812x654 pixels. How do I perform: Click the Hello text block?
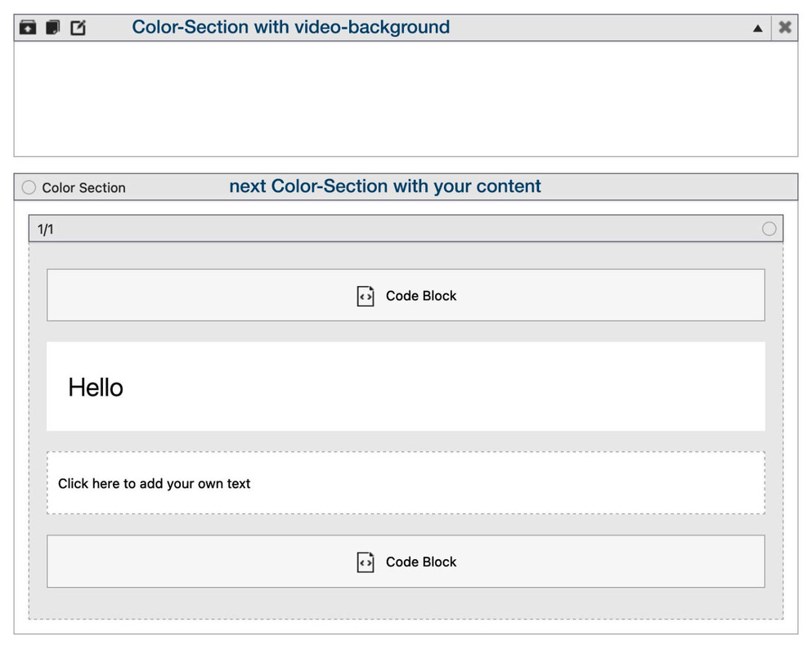click(x=406, y=387)
